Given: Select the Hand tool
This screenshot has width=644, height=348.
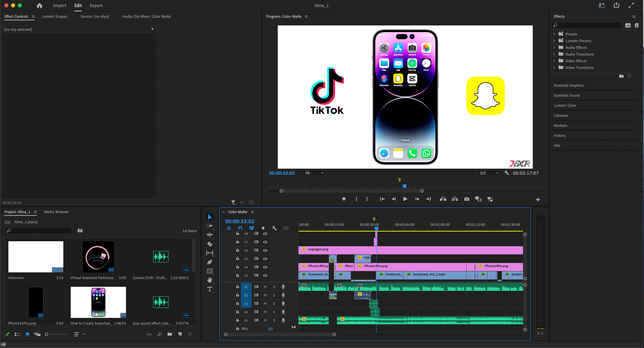Looking at the screenshot, I should tap(210, 280).
